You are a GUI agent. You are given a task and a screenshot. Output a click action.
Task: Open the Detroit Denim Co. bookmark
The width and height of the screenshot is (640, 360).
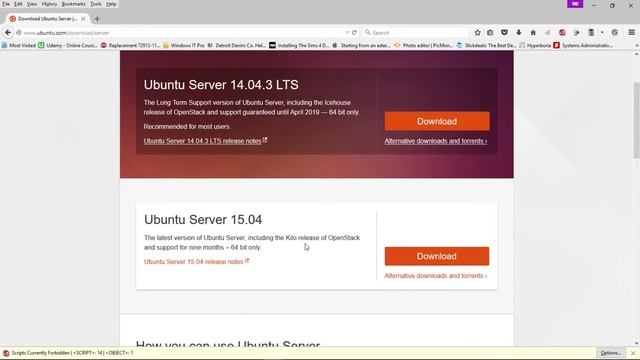(236, 45)
